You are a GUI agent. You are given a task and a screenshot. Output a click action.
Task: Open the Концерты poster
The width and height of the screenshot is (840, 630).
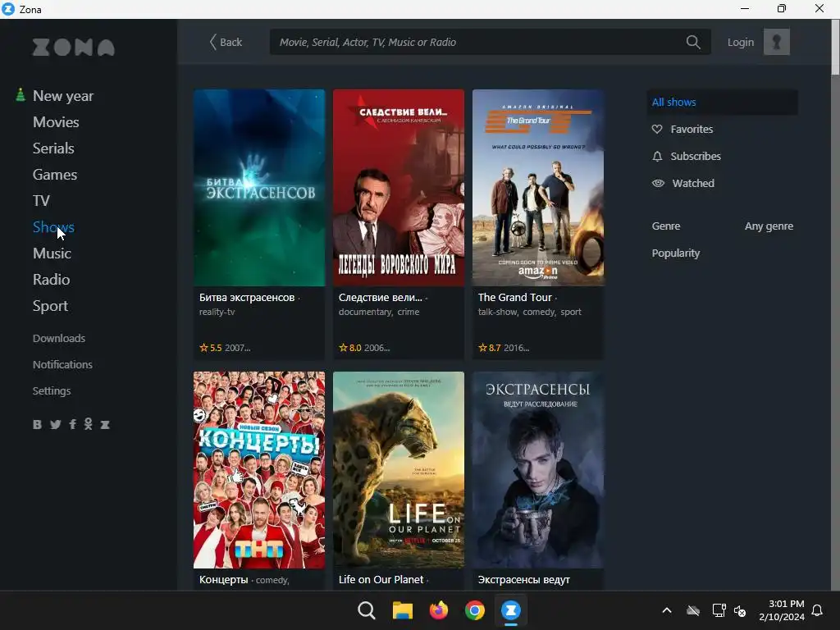pos(259,470)
